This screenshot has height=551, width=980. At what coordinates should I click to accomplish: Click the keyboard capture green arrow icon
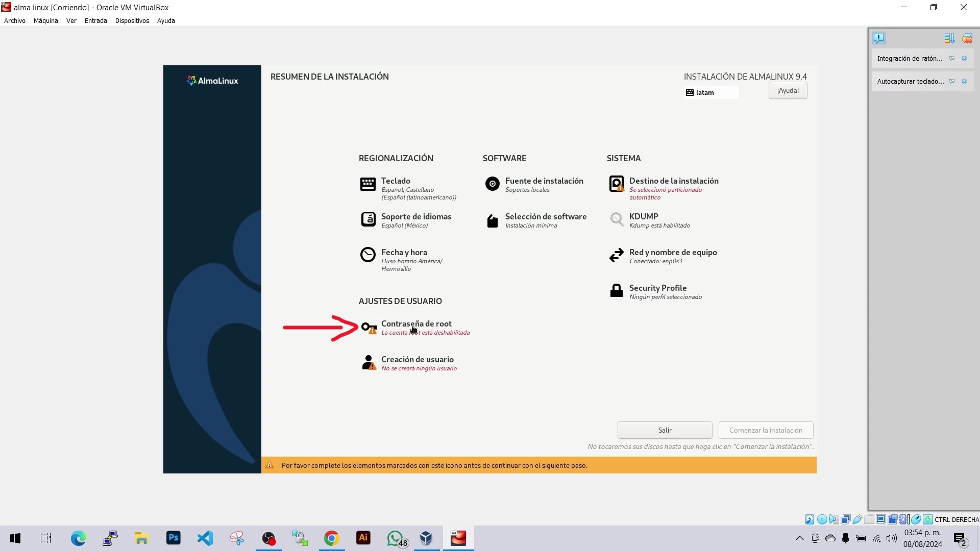[x=928, y=519]
